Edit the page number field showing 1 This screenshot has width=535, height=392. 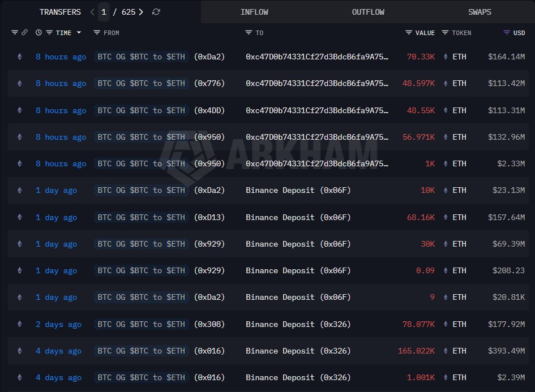tap(104, 12)
